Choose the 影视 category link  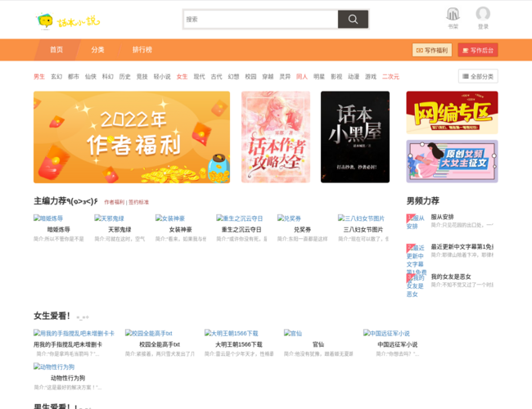tap(336, 77)
